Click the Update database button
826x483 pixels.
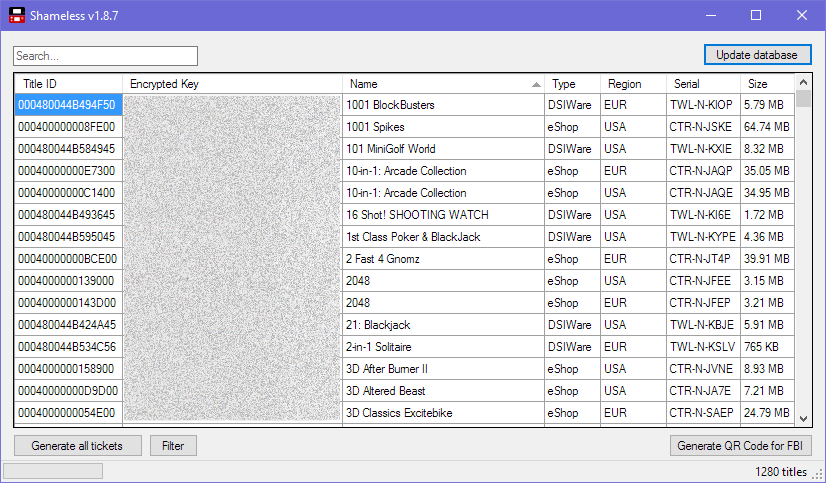pyautogui.click(x=758, y=55)
